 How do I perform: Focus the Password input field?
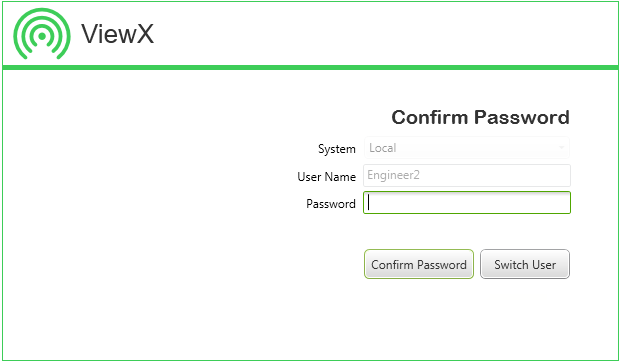coord(467,203)
